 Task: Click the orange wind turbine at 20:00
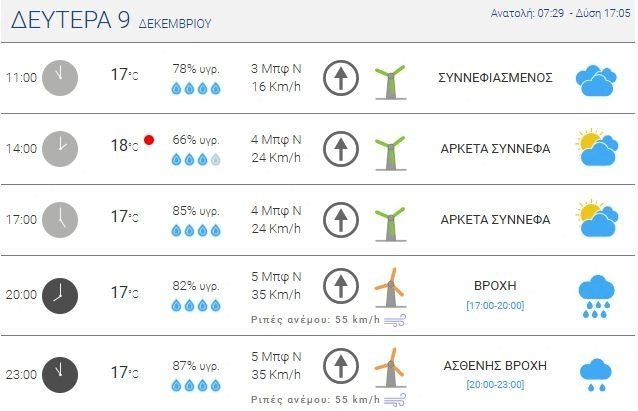(x=389, y=288)
